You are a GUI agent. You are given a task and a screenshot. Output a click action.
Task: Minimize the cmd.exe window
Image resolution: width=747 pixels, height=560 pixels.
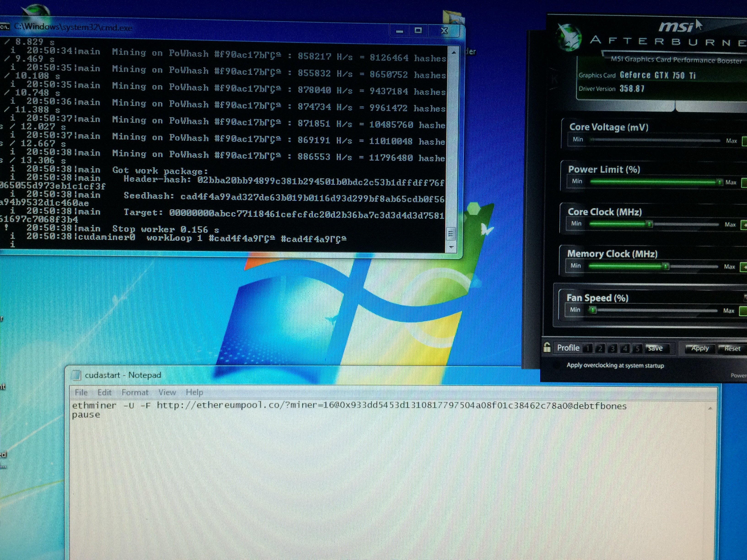coord(400,31)
